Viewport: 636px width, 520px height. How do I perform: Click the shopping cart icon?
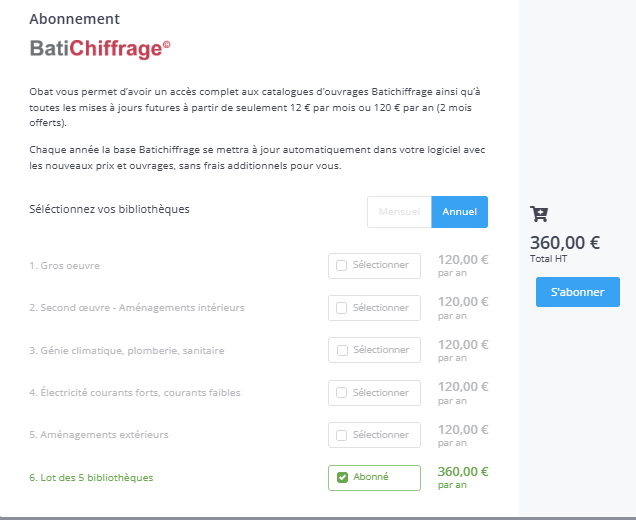tap(538, 213)
